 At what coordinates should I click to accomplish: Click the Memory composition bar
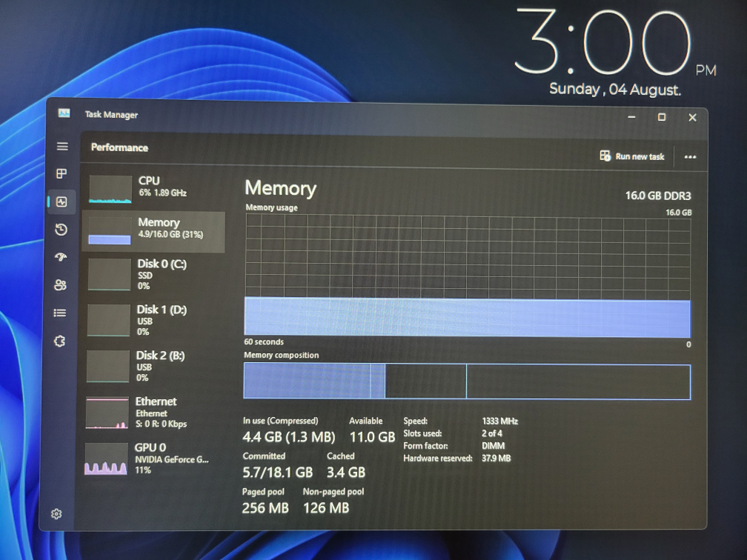tap(467, 382)
